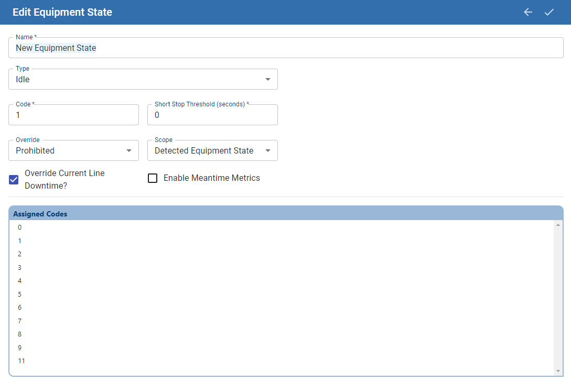Toggle Override Current Line Downtime checkbox
The image size is (571, 392).
point(14,180)
